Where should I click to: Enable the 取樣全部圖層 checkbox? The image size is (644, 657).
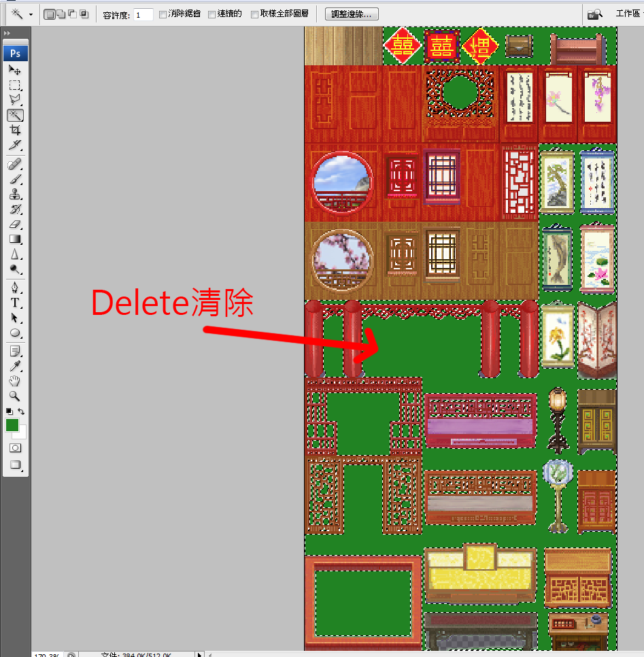(254, 15)
